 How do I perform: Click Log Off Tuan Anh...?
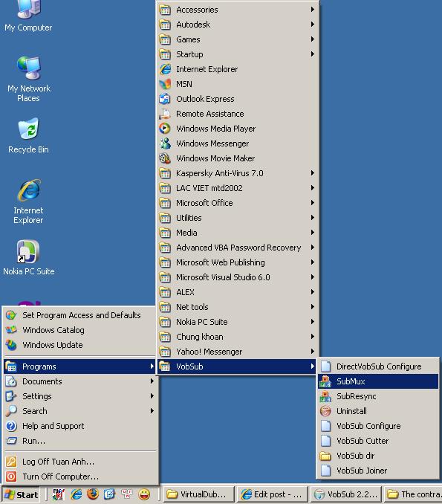[x=80, y=462]
